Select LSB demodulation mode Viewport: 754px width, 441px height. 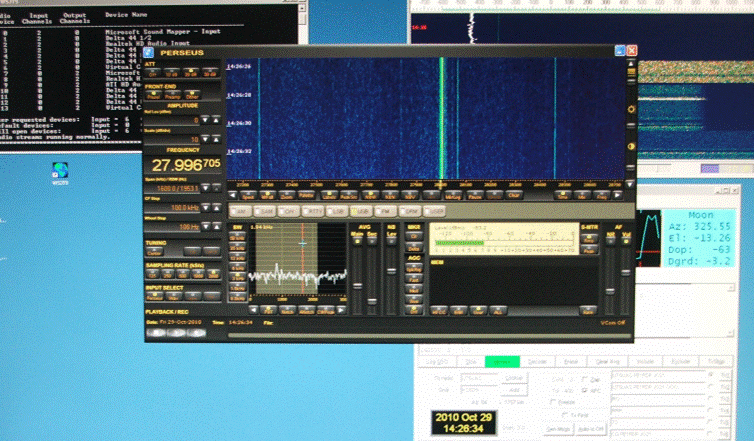(337, 211)
